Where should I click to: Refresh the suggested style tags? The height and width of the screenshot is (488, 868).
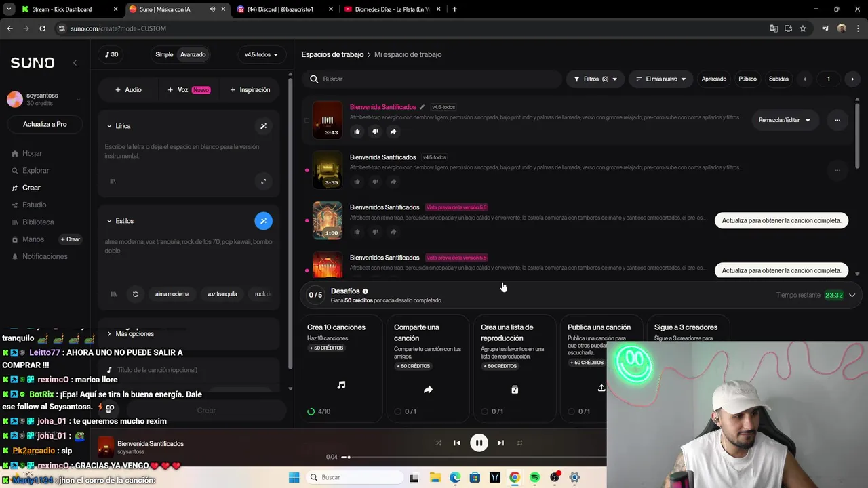coord(136,294)
